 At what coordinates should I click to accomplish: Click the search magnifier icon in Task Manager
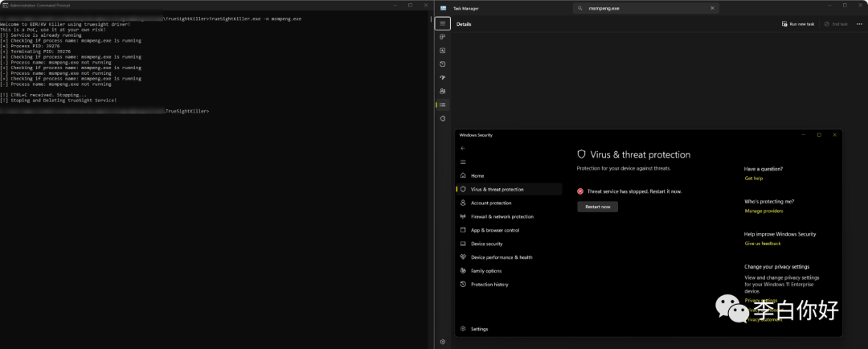[x=580, y=8]
